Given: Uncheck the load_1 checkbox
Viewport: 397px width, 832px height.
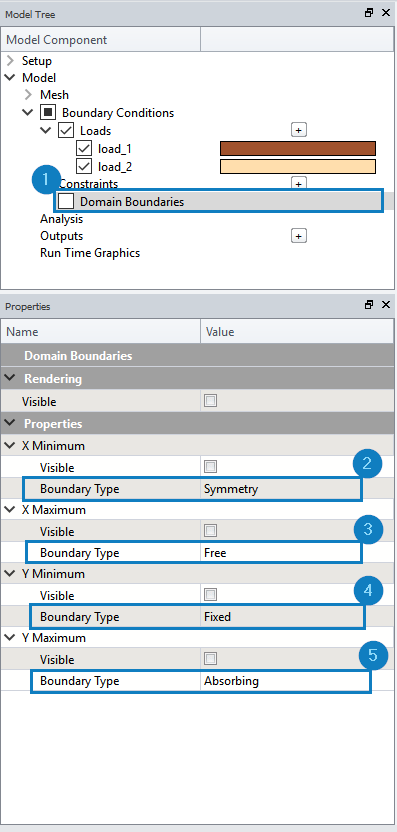Looking at the screenshot, I should [84, 149].
